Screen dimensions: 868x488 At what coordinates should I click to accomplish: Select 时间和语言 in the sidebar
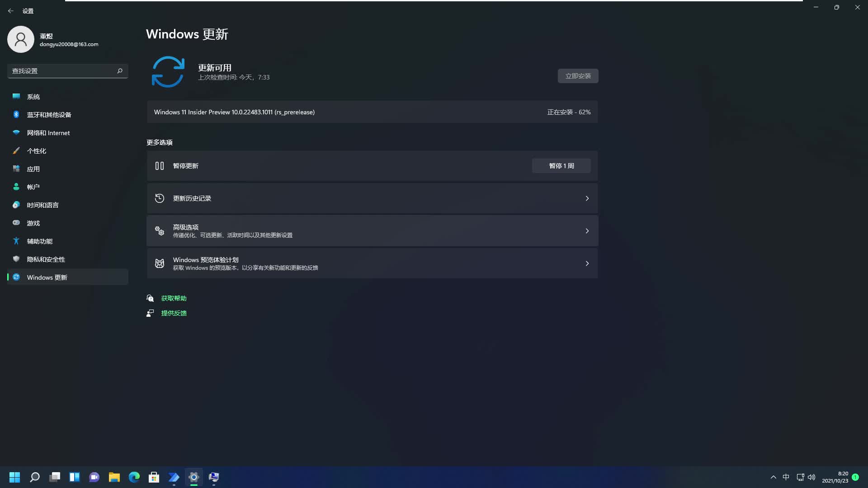click(68, 205)
